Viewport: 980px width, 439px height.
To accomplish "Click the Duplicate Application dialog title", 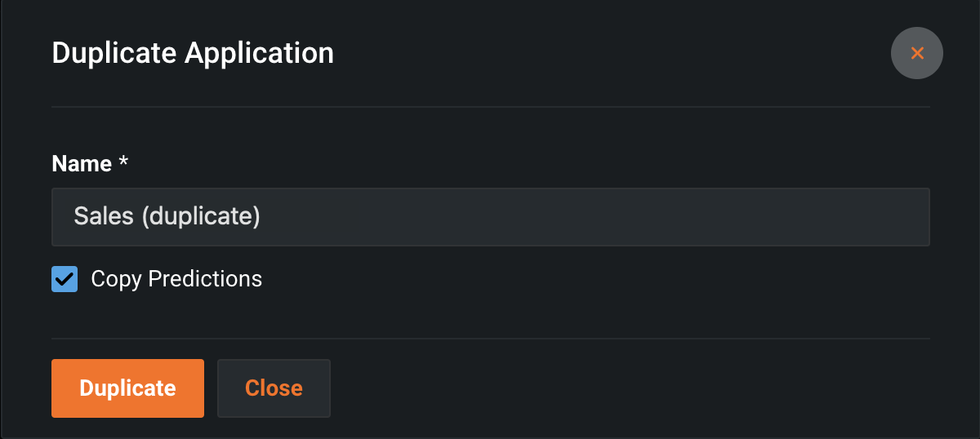I will (x=193, y=54).
